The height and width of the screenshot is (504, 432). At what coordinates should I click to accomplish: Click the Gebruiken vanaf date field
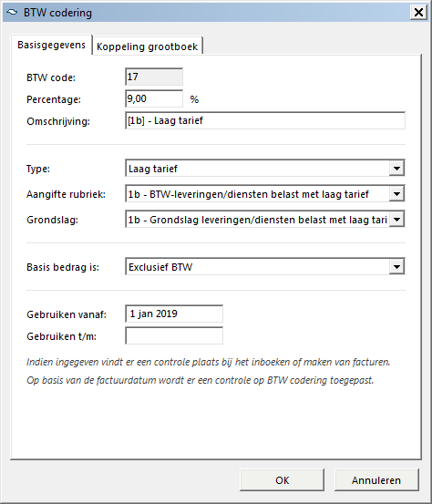point(174,314)
